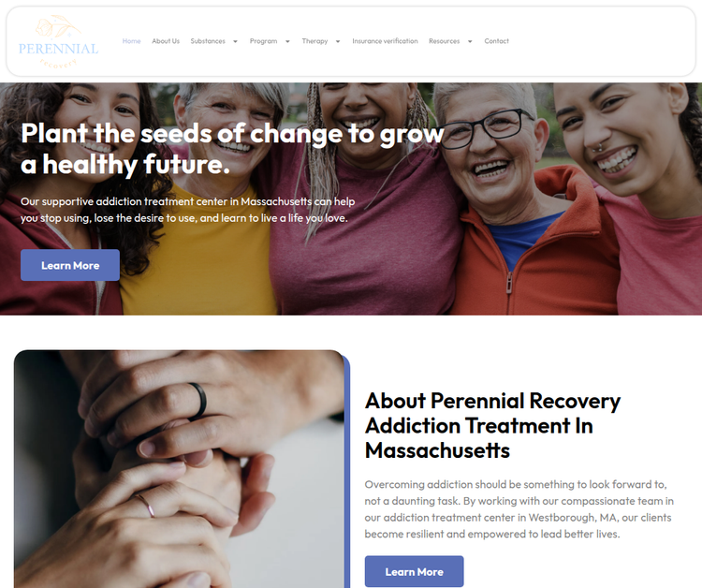Expand the Resources dropdown arrow
The height and width of the screenshot is (588, 702).
(470, 41)
